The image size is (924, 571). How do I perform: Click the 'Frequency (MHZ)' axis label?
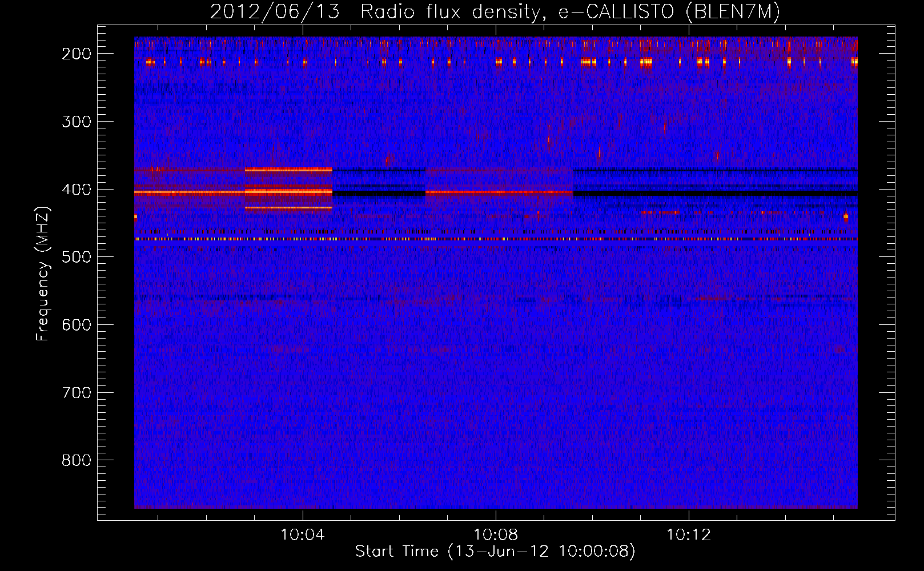pos(43,274)
